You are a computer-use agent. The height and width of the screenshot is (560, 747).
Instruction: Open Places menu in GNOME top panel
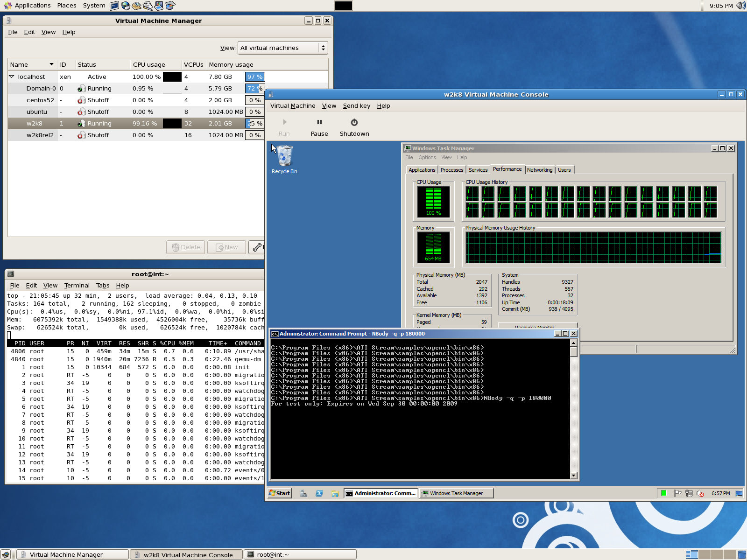coord(67,6)
